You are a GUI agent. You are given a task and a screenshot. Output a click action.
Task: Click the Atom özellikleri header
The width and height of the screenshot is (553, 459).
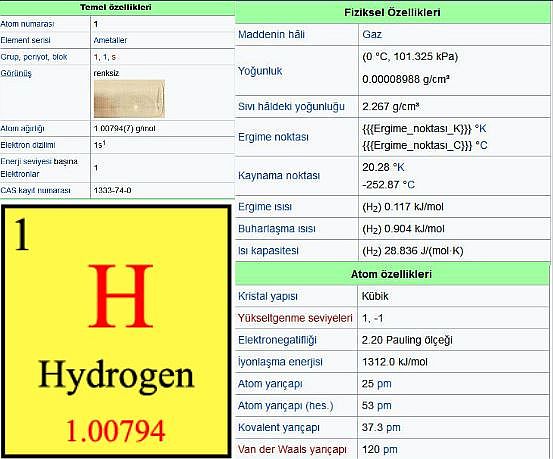click(391, 274)
